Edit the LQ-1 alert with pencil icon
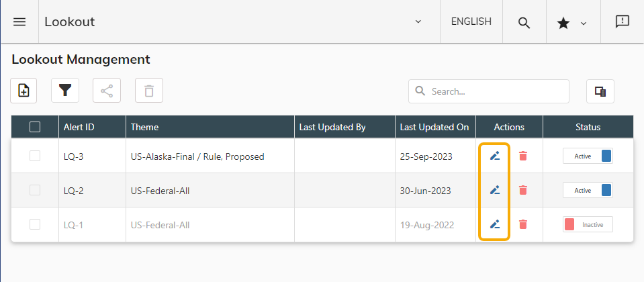 (x=495, y=224)
